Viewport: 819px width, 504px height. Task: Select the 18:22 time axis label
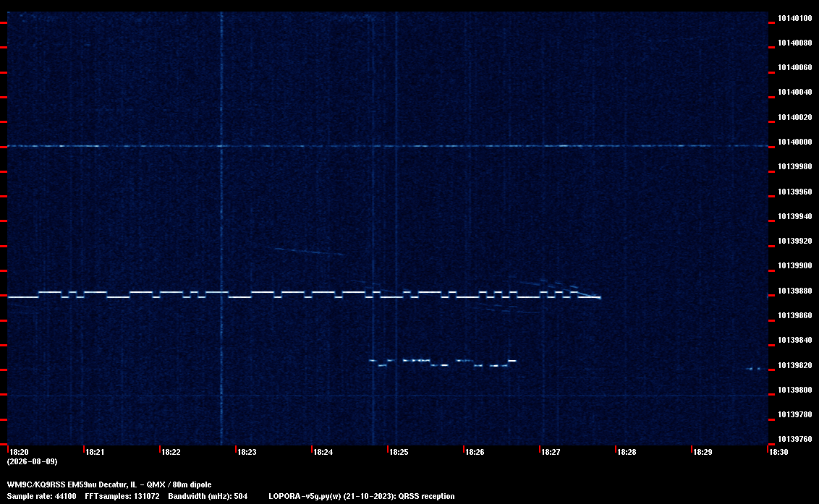(x=171, y=452)
